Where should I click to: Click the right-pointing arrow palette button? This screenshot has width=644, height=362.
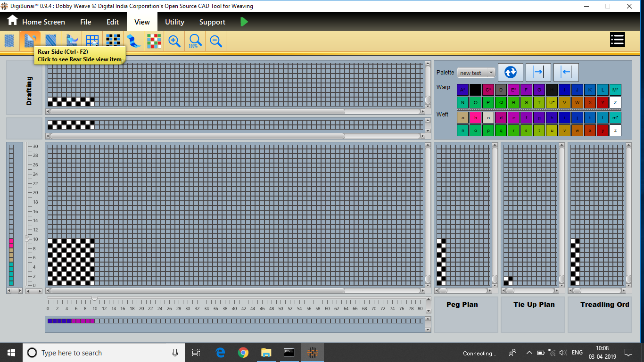(x=538, y=72)
